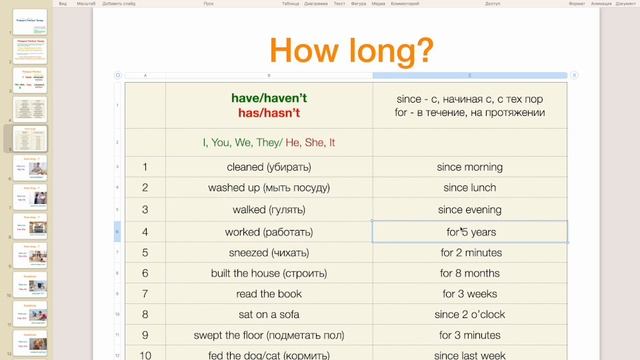The height and width of the screenshot is (360, 640).
Task: Select the number cell '9' in the table
Action: [x=145, y=335]
